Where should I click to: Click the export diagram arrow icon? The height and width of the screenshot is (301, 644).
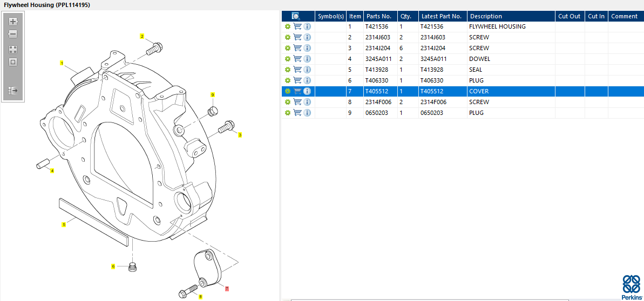pyautogui.click(x=13, y=90)
